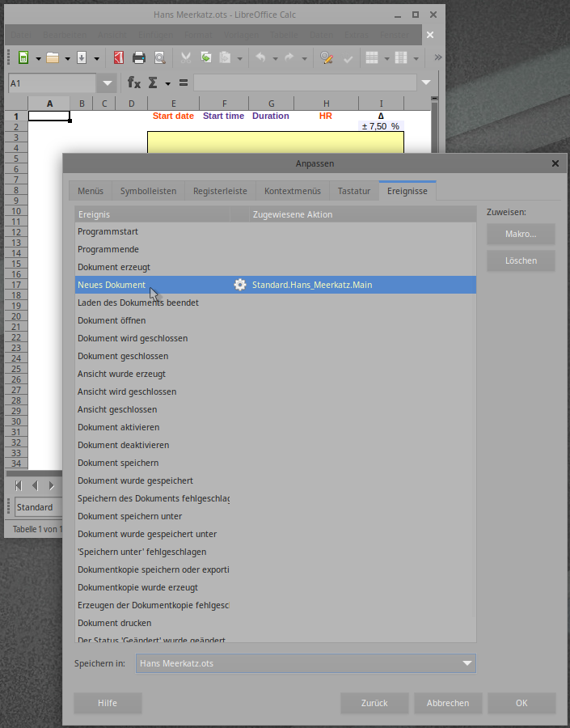Click the Paste clipboard icon
This screenshot has height=728, width=570.
click(226, 57)
